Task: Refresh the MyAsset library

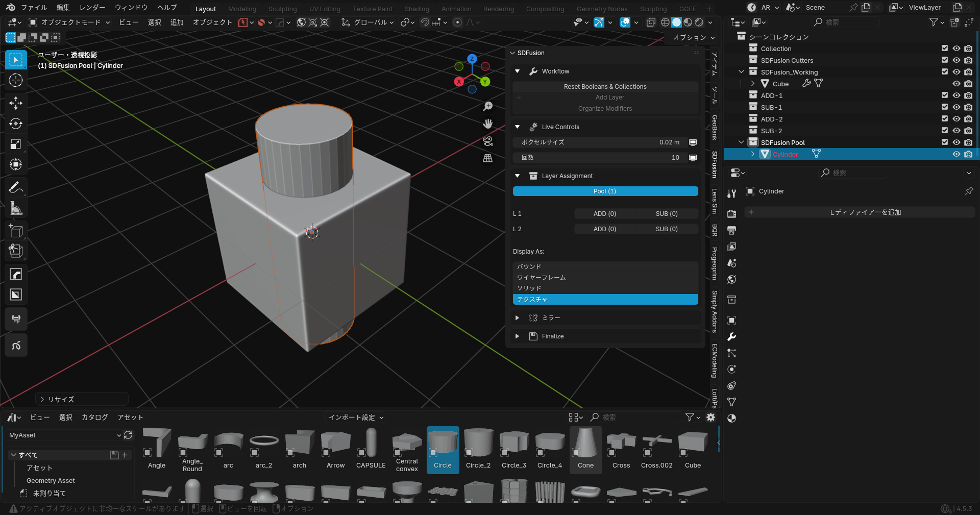Action: pyautogui.click(x=128, y=435)
